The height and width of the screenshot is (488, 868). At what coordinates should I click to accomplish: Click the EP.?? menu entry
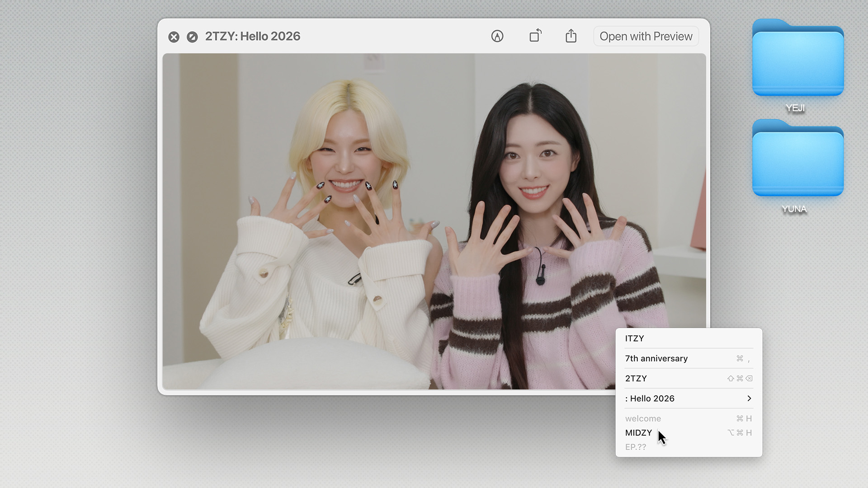[x=636, y=447]
